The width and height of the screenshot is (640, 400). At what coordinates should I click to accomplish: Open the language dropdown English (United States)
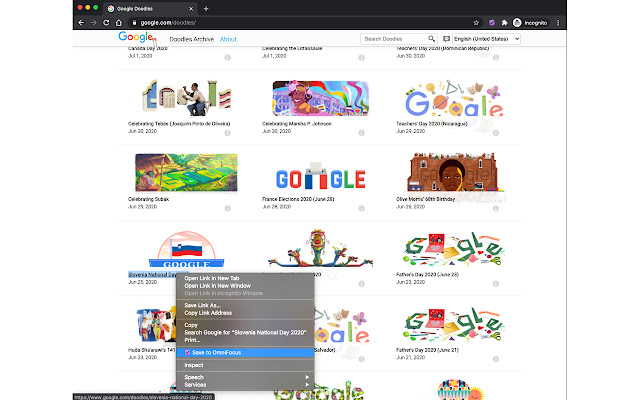coord(487,39)
